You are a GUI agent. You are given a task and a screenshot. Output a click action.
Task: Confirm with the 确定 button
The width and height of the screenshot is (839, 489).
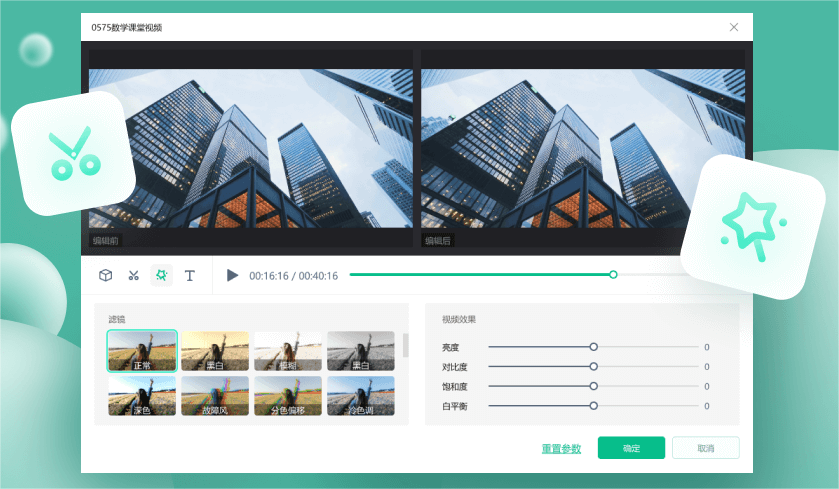point(631,448)
